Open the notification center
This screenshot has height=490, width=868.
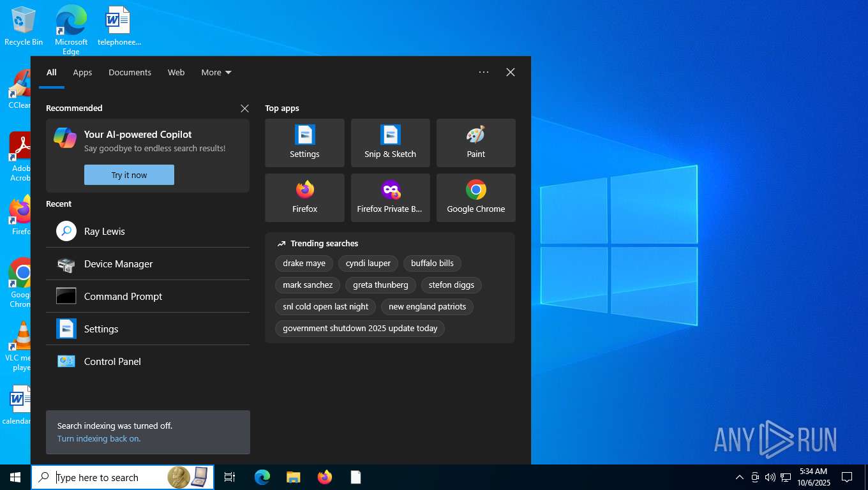[x=847, y=477]
